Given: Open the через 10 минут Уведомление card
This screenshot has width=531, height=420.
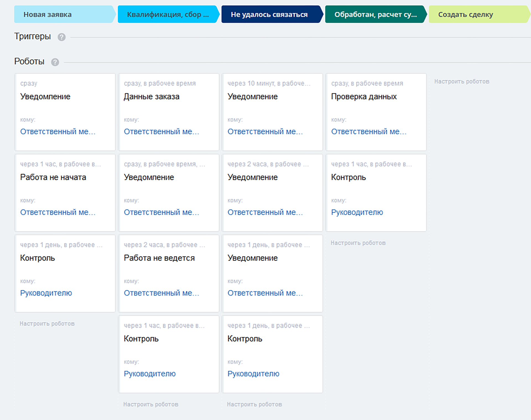Looking at the screenshot, I should (253, 96).
